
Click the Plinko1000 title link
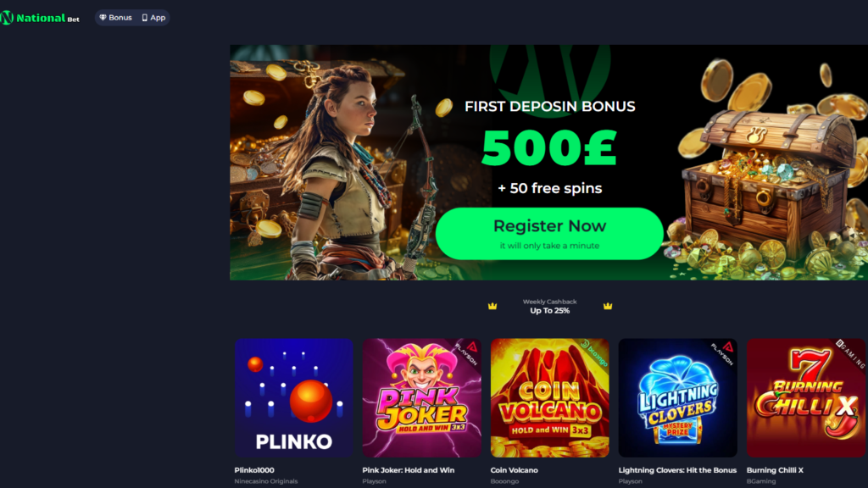pos(254,470)
